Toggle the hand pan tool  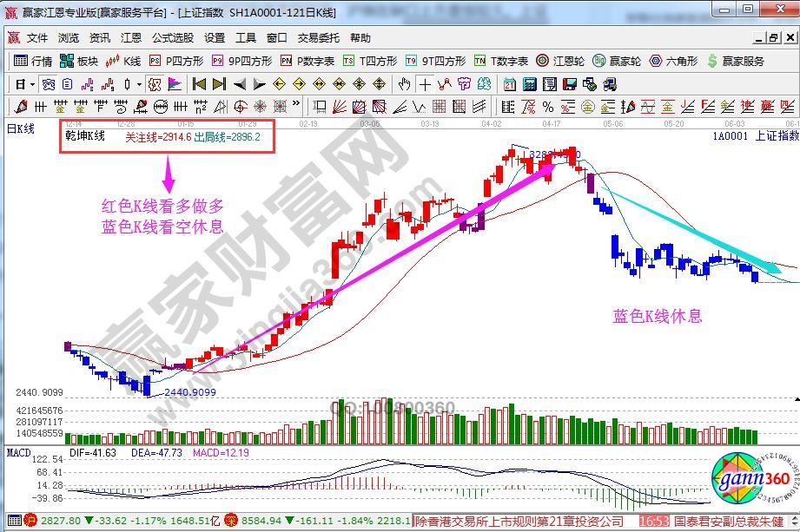(404, 84)
